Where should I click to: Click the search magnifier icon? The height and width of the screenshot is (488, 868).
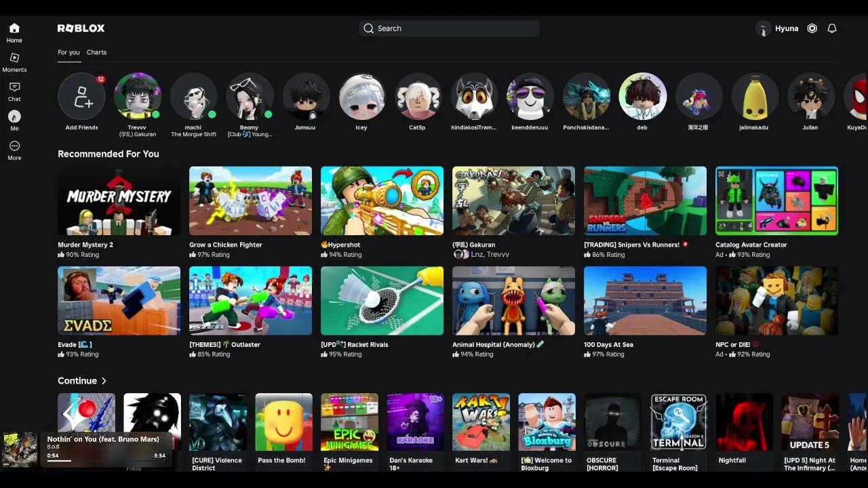[368, 28]
